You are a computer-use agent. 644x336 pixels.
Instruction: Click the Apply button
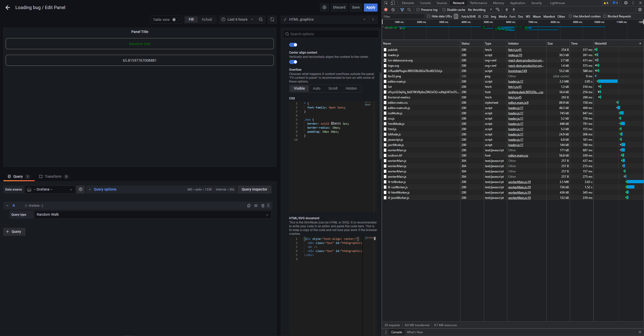(370, 8)
